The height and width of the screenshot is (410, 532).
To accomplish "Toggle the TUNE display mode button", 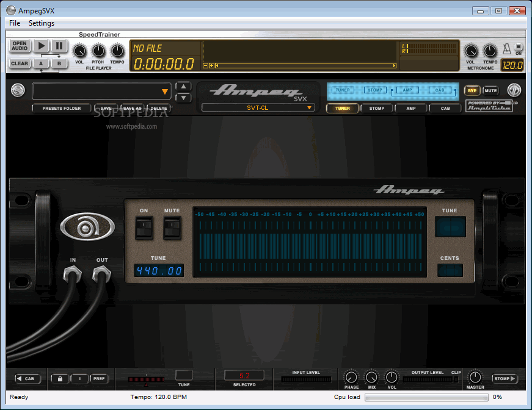I will [450, 227].
